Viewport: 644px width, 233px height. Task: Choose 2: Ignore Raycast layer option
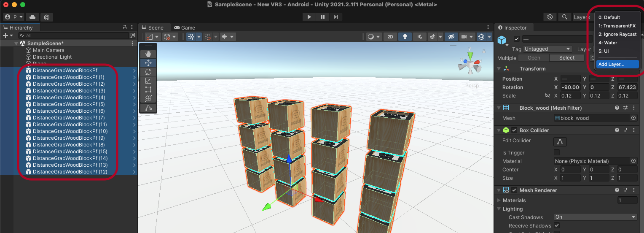pyautogui.click(x=618, y=34)
